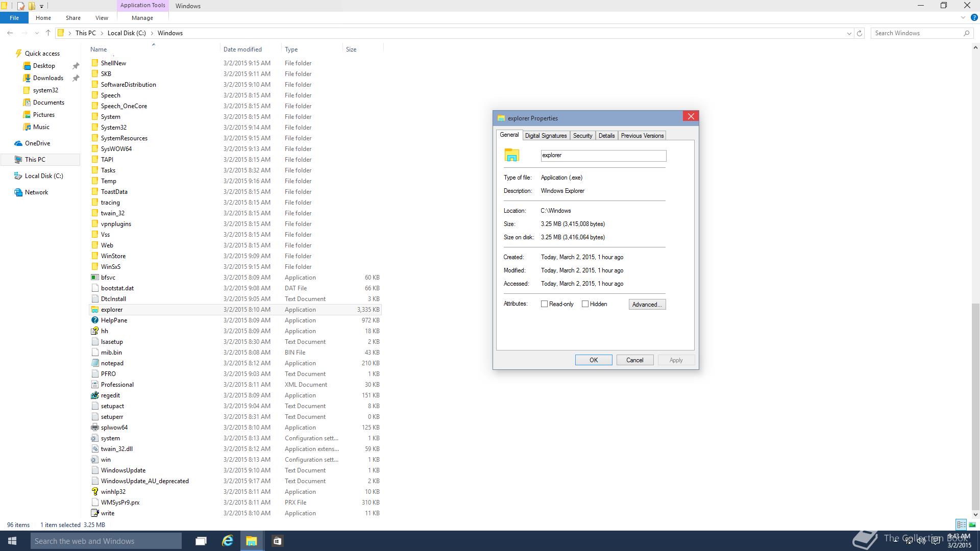The width and height of the screenshot is (980, 551).
Task: Open system32 in Quick access
Action: (x=45, y=90)
